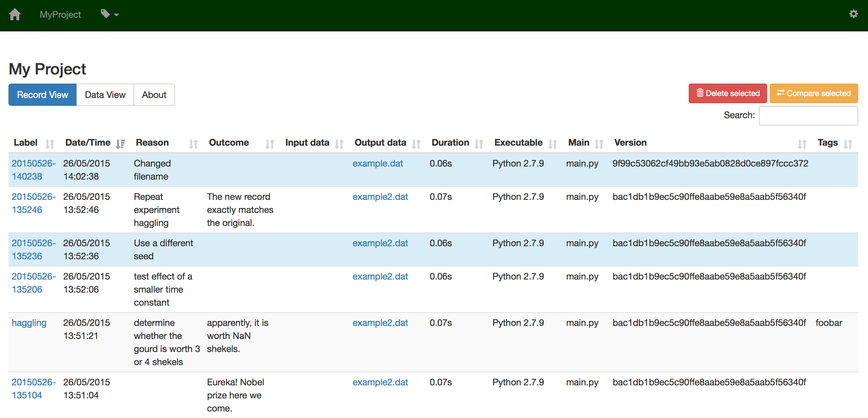868x418 pixels.
Task: Switch to Data View tab
Action: click(x=105, y=95)
